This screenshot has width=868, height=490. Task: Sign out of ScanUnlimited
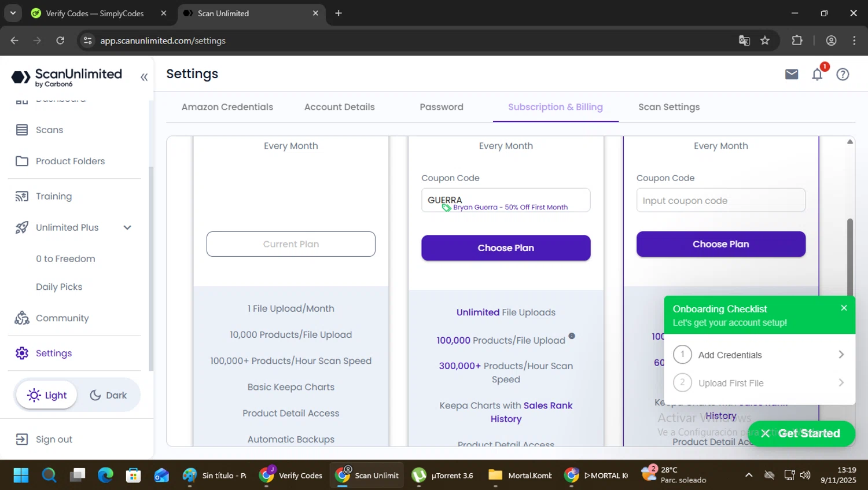44,439
